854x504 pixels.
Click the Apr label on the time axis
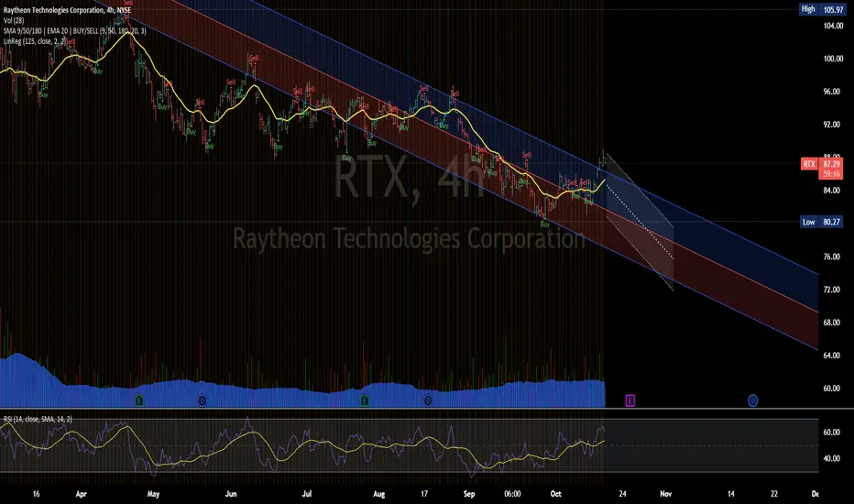tap(82, 494)
